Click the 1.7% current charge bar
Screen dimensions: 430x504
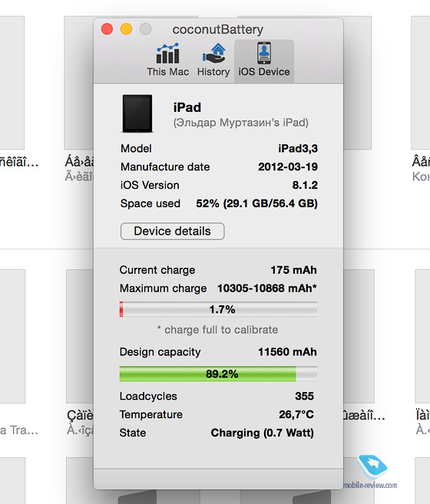(x=218, y=309)
